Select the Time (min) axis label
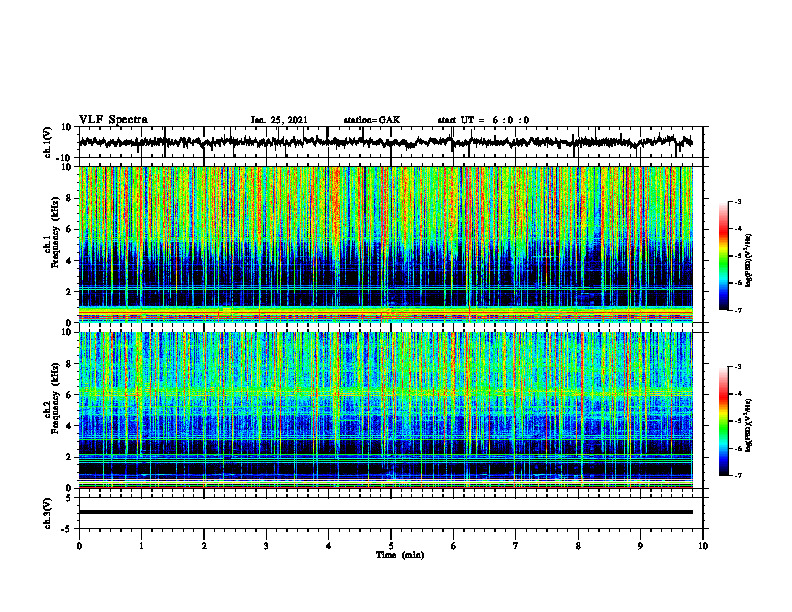This screenshot has width=792, height=612. click(x=400, y=555)
